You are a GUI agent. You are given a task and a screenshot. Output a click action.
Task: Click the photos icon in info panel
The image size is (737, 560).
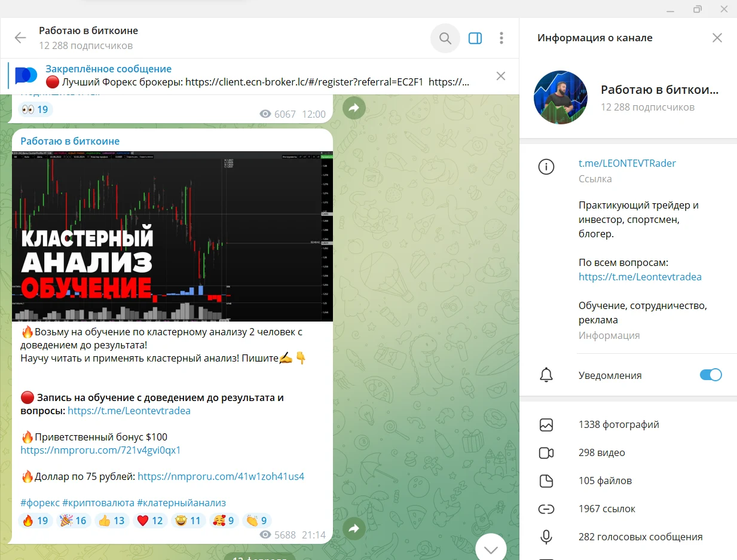pos(546,425)
